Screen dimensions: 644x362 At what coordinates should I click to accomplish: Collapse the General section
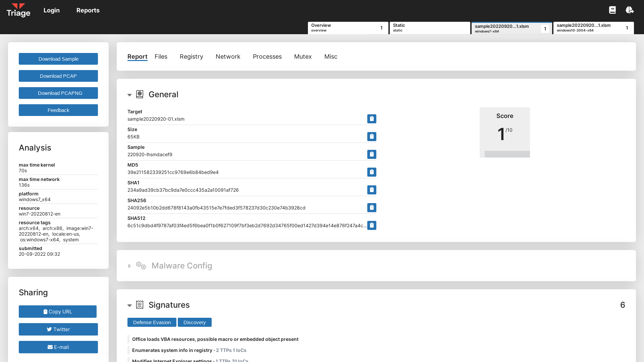pos(129,95)
